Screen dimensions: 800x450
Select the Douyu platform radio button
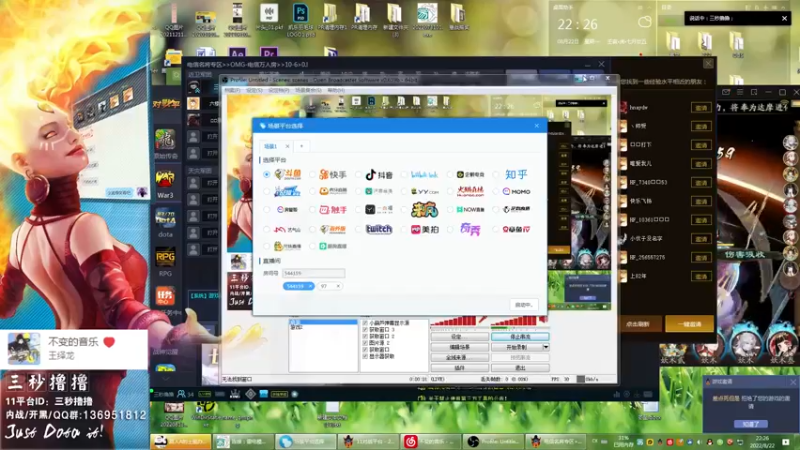pyautogui.click(x=266, y=174)
